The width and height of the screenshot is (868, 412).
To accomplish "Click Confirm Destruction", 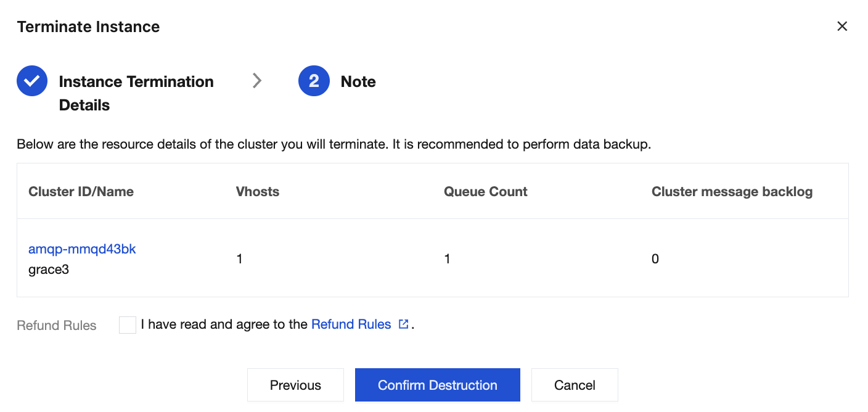I will tap(437, 385).
